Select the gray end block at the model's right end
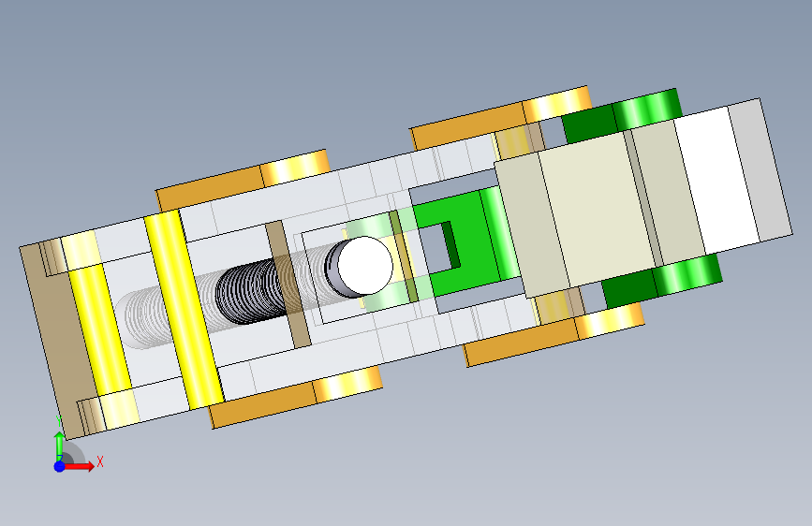The image size is (812, 526). [760, 169]
